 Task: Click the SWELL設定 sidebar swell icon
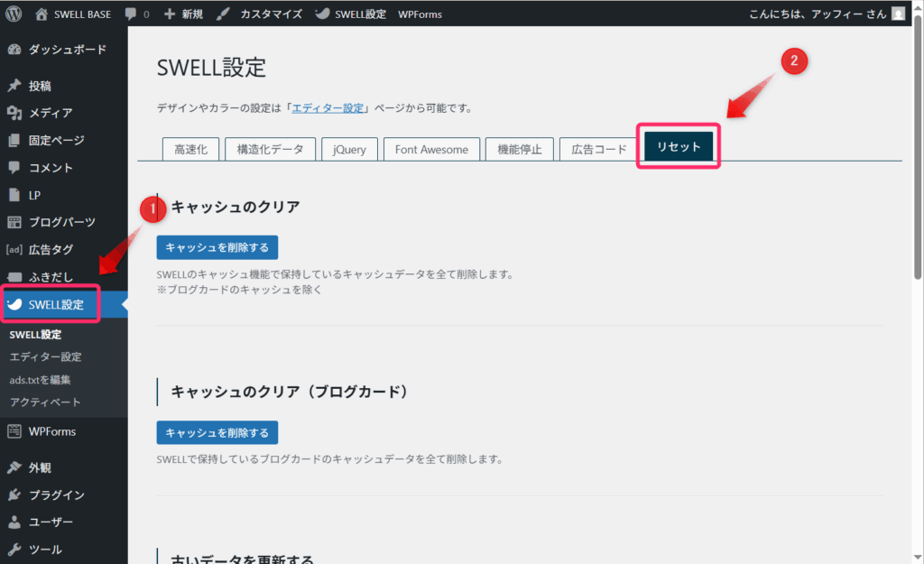tap(14, 304)
